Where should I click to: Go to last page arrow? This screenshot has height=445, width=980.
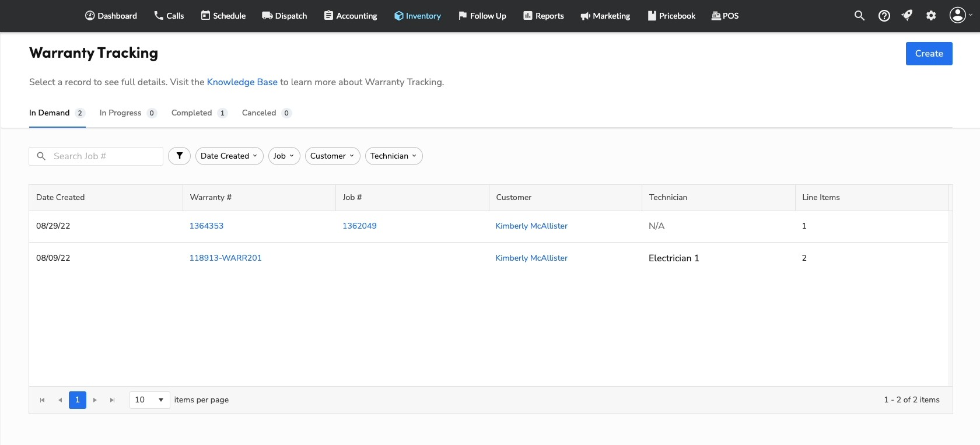click(x=112, y=400)
